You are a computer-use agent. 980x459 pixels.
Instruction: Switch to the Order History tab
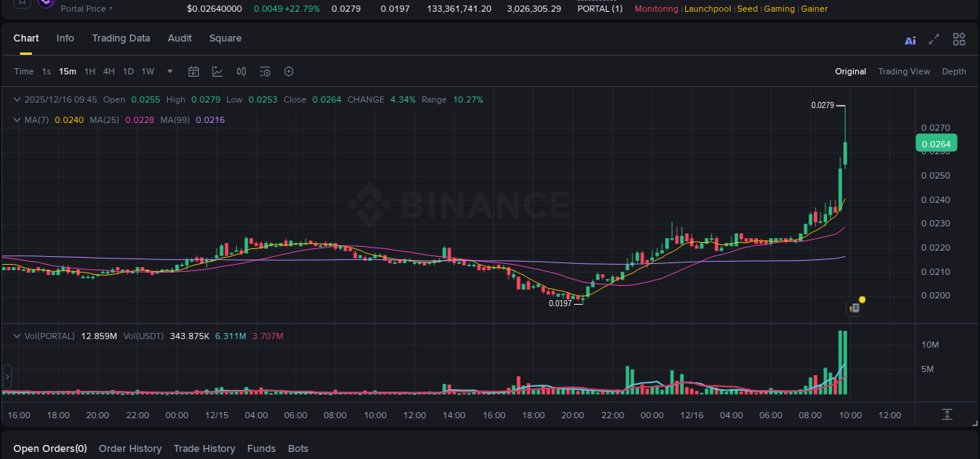click(x=130, y=449)
